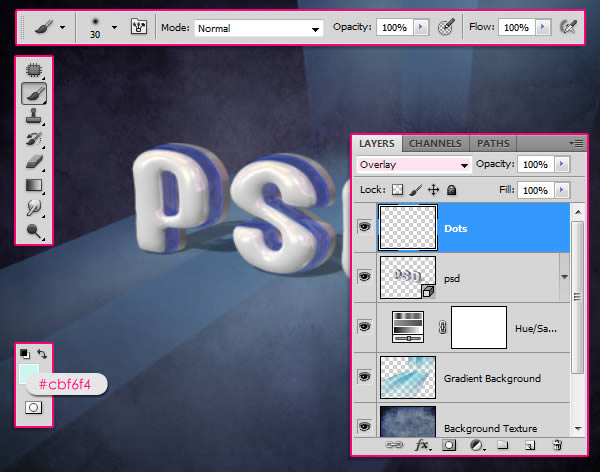Viewport: 600px width, 472px height.
Task: Toggle lock transparent pixels
Action: 397,189
